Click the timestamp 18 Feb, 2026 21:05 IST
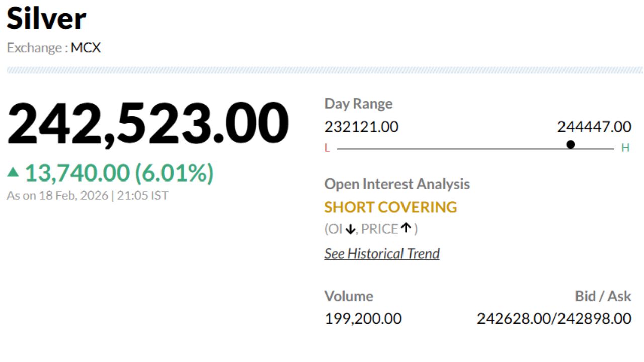Viewport: 644px width, 362px height. (x=87, y=196)
